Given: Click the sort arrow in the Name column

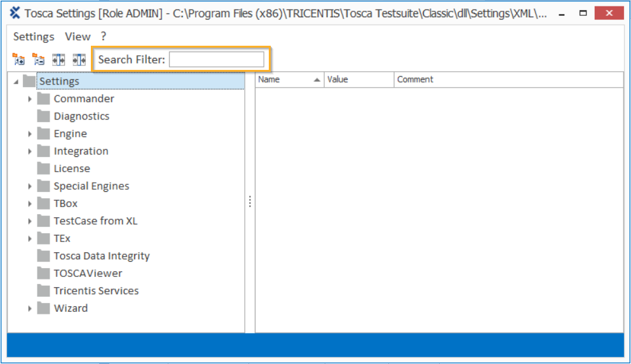Looking at the screenshot, I should pos(317,79).
